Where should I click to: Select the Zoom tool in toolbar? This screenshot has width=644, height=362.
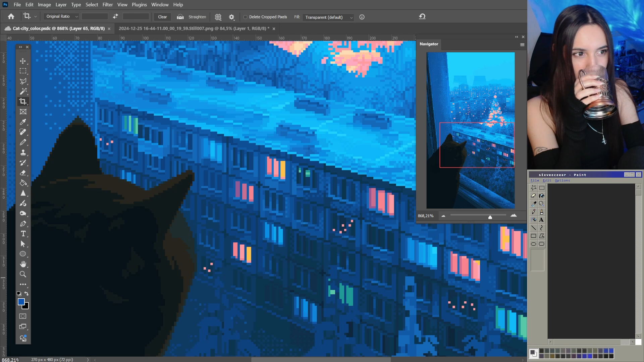click(x=23, y=274)
